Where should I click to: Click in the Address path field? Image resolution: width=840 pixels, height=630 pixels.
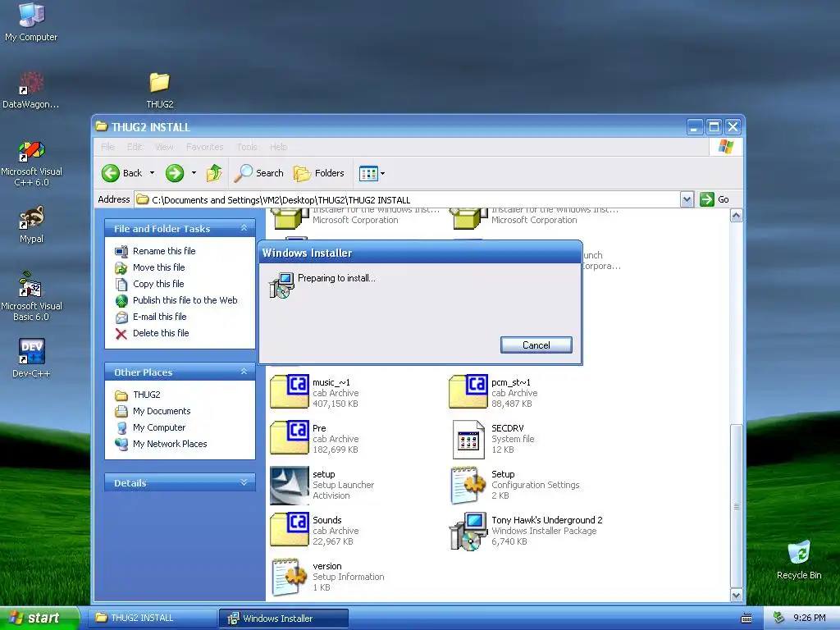pos(407,200)
